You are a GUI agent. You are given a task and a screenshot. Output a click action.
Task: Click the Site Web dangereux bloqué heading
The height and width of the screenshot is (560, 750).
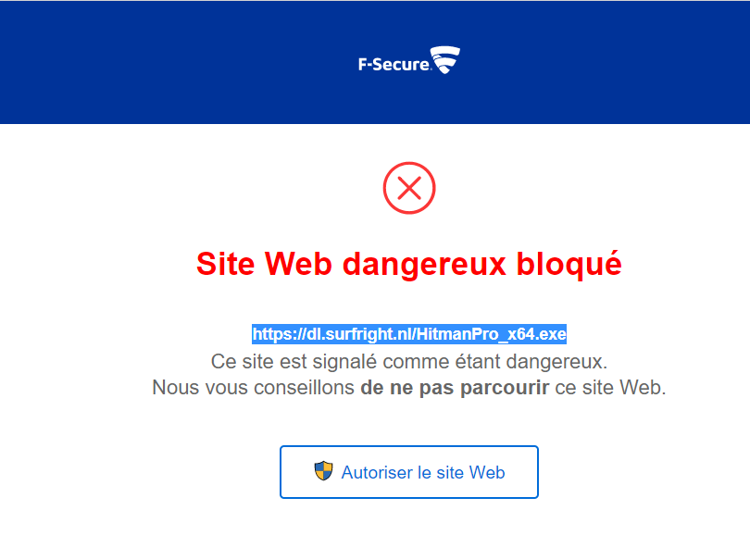pyautogui.click(x=409, y=264)
